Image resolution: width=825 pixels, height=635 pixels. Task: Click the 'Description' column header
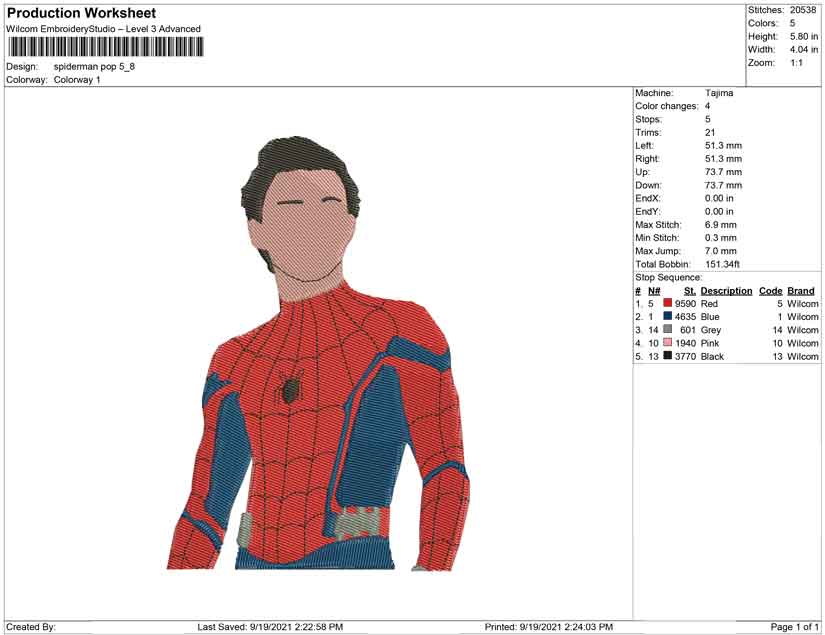coord(726,291)
